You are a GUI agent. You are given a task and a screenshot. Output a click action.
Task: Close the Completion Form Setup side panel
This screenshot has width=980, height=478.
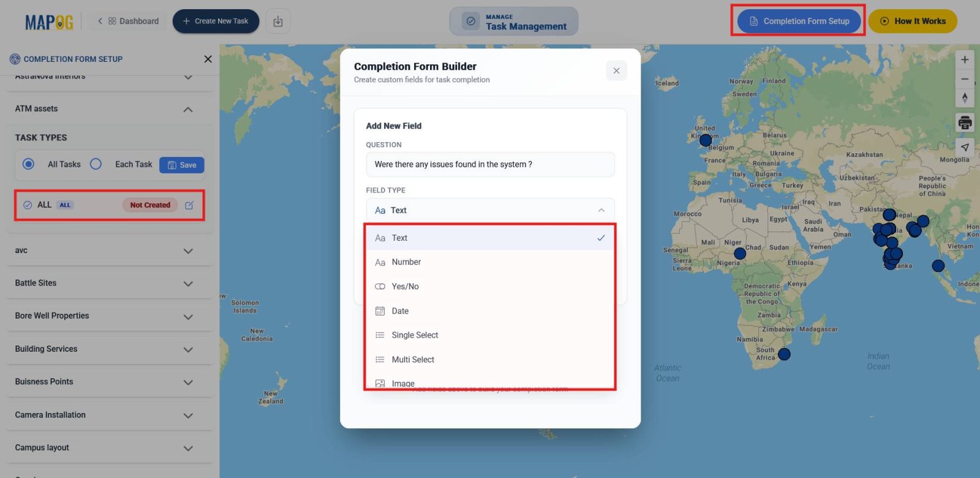(x=208, y=59)
